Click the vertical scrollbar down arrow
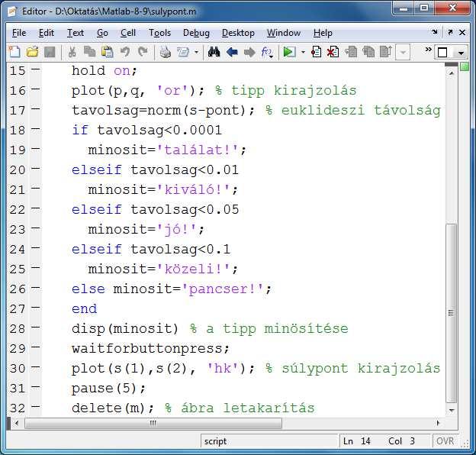Image resolution: width=476 pixels, height=455 pixels. click(x=451, y=410)
